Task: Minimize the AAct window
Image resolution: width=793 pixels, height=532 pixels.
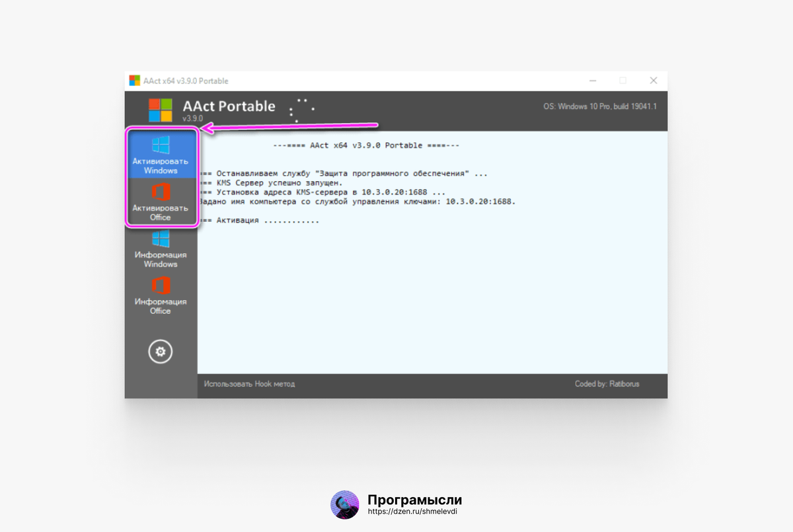Action: coord(591,81)
